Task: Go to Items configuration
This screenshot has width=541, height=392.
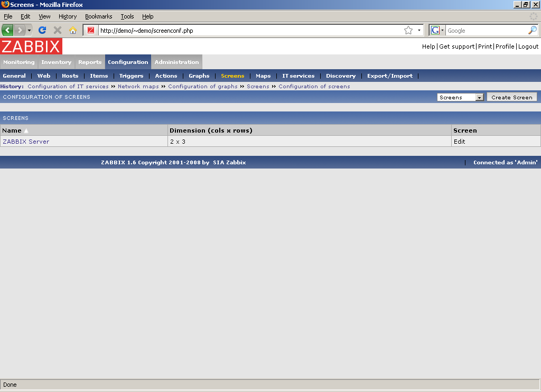Action: pyautogui.click(x=99, y=76)
